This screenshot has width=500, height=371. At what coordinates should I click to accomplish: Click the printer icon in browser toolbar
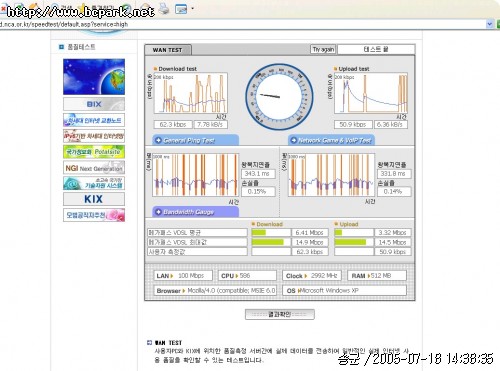[164, 9]
